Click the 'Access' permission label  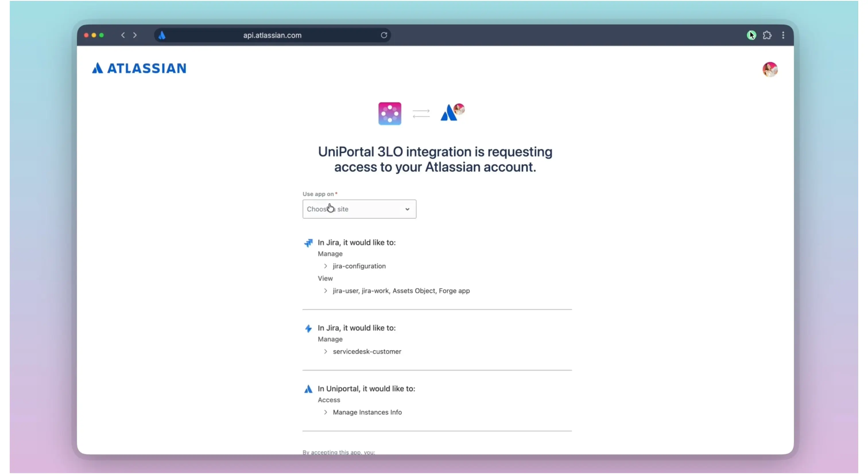pyautogui.click(x=329, y=400)
